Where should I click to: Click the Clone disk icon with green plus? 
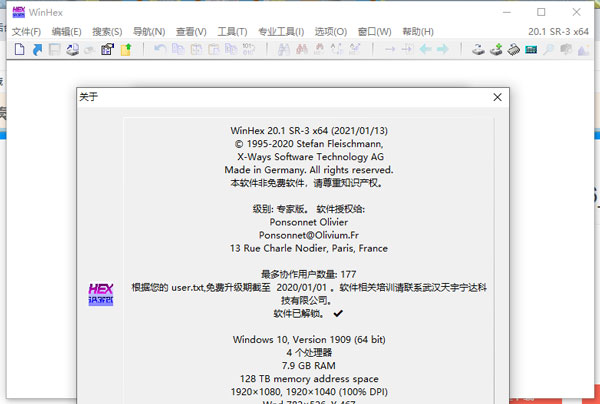click(x=497, y=49)
